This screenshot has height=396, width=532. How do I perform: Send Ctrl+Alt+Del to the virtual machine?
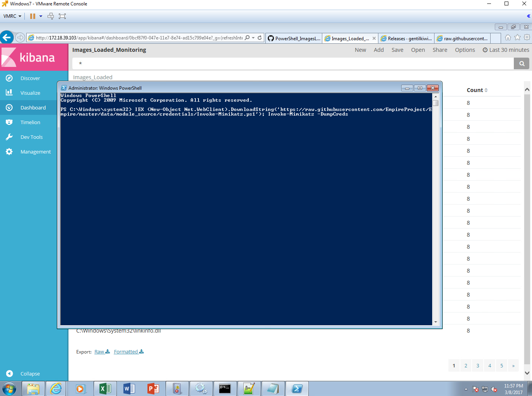(51, 16)
